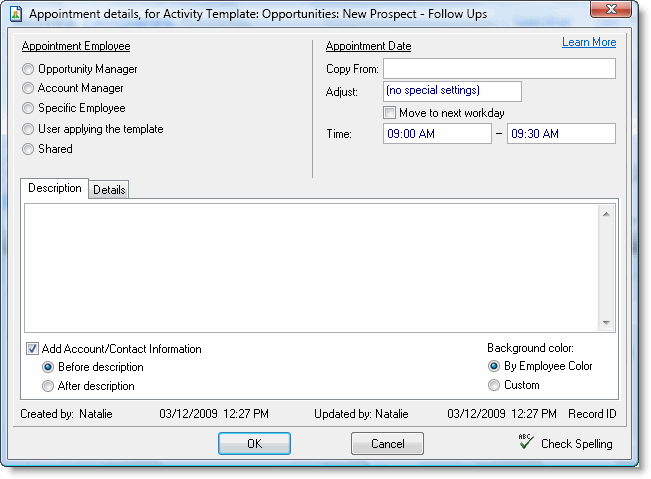Select the Shared employee option

28,149
